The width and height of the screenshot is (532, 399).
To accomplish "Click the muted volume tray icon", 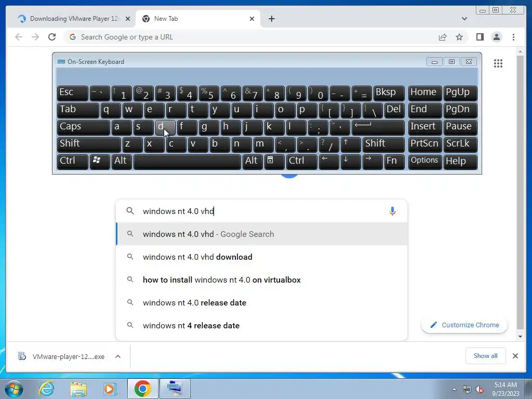I will tap(479, 390).
